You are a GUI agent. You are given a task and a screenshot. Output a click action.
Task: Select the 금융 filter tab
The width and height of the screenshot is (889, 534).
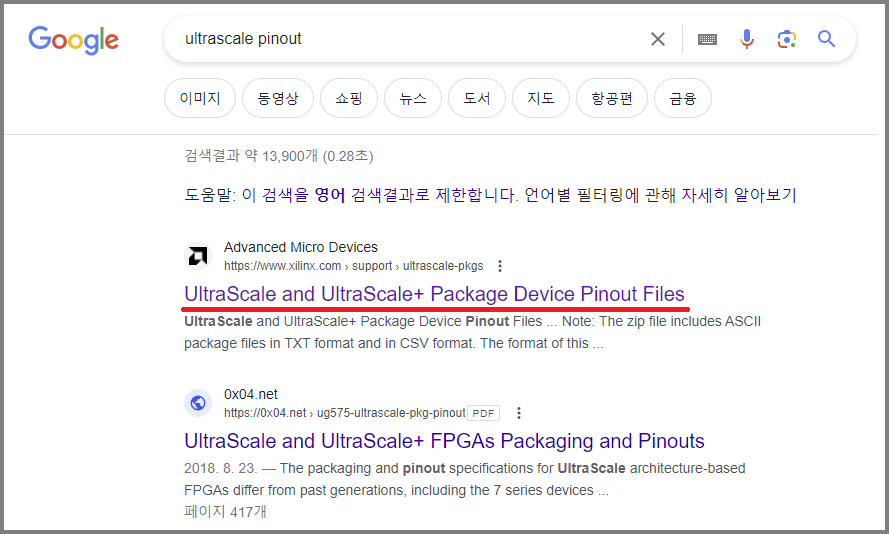pyautogui.click(x=683, y=98)
